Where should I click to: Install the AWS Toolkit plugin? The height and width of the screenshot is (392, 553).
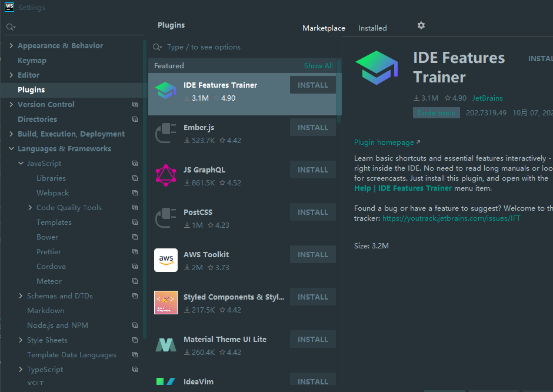(313, 254)
